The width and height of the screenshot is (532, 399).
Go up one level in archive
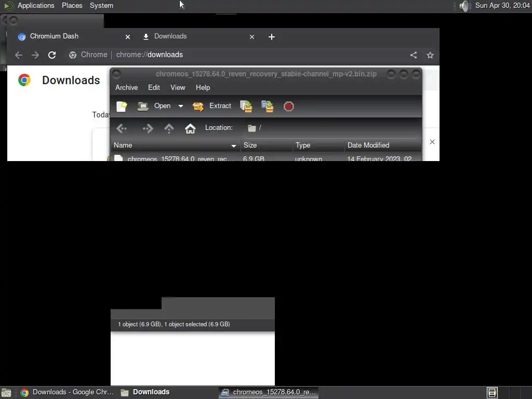(x=169, y=128)
